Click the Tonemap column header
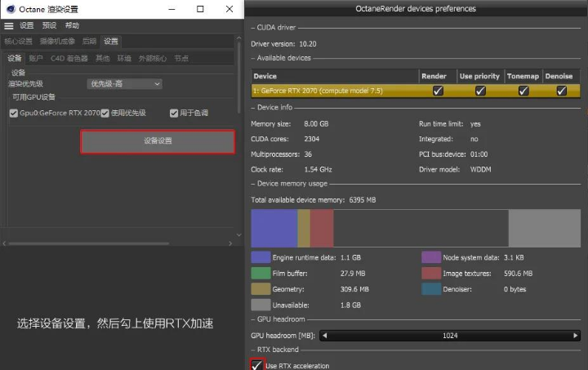 523,76
